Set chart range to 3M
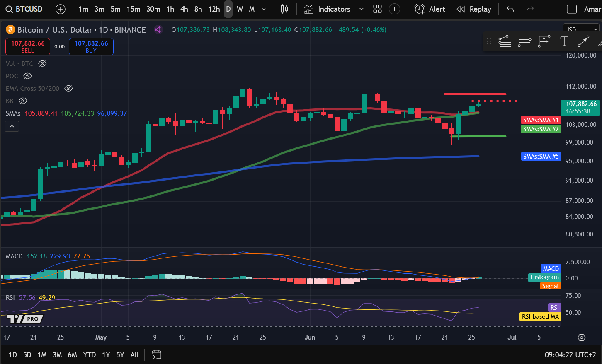The height and width of the screenshot is (364, 602). (57, 354)
